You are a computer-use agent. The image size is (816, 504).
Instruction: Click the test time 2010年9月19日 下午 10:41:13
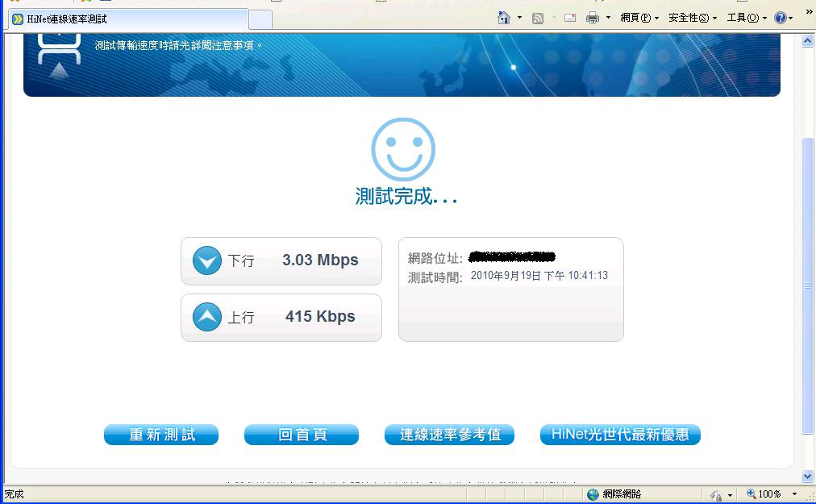pyautogui.click(x=539, y=276)
